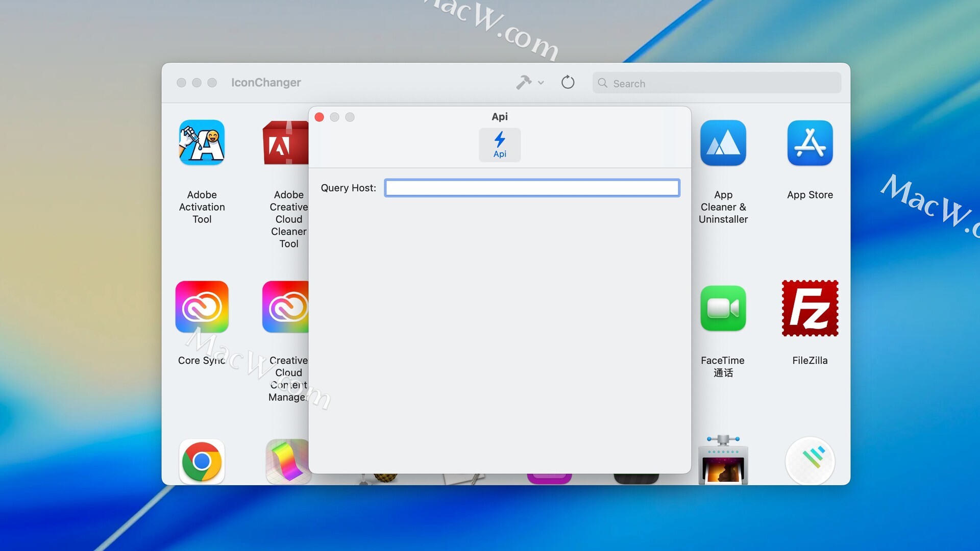The width and height of the screenshot is (980, 551).
Task: Click the refresh arrow in toolbar
Action: [568, 83]
